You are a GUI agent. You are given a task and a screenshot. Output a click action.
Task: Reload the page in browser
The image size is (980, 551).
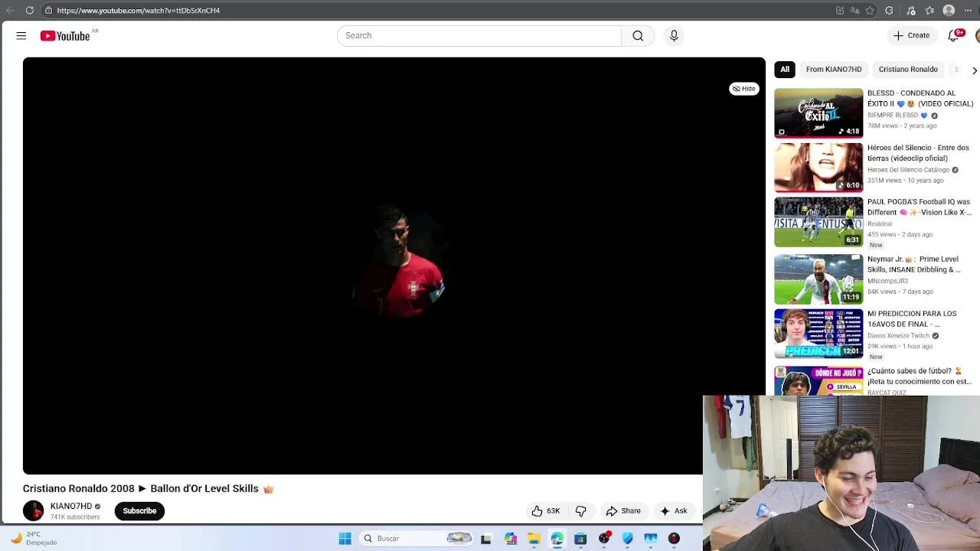click(29, 11)
